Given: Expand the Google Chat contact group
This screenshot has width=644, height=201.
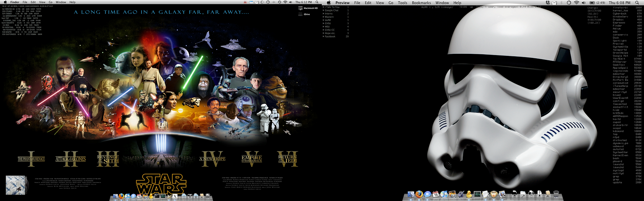Looking at the screenshot, I should tap(324, 10).
